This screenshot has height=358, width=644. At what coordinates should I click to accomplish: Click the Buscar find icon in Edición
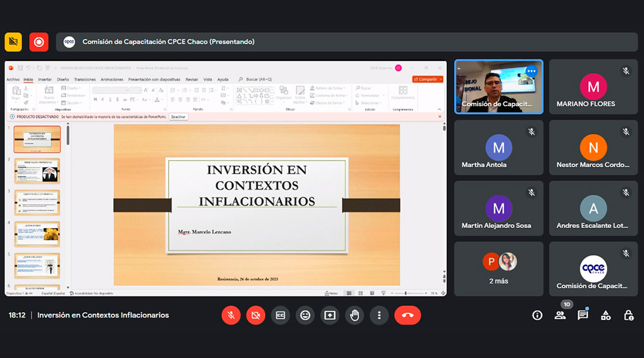(x=364, y=88)
